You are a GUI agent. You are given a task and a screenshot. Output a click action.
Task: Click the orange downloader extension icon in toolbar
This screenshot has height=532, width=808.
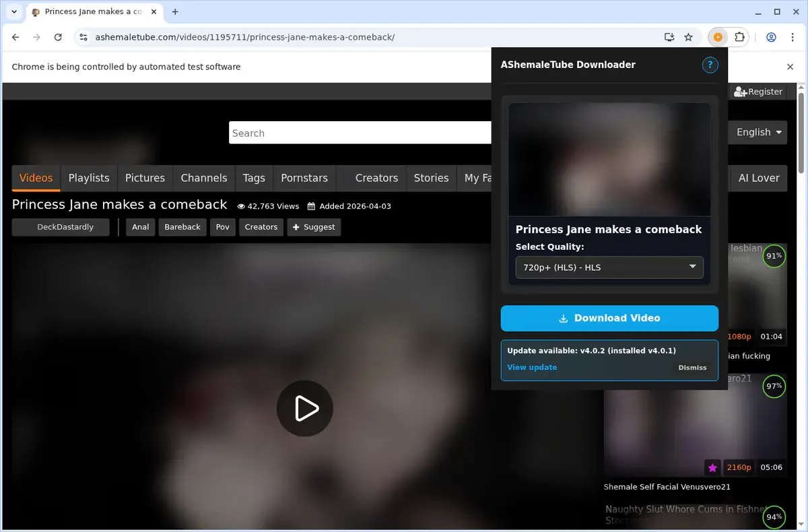(718, 37)
